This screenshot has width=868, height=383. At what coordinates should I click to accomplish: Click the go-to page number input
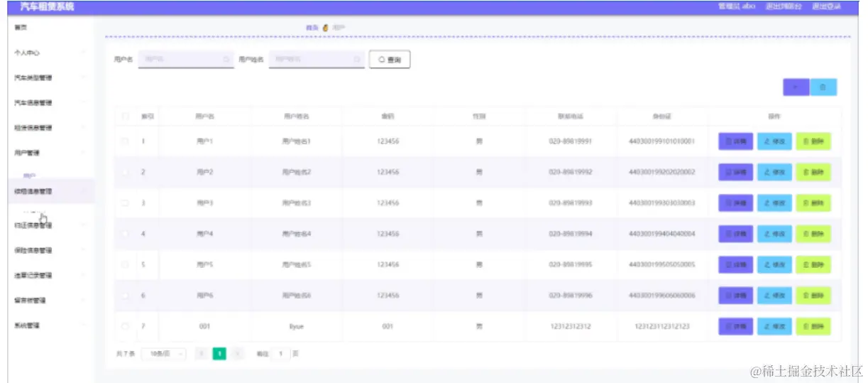[x=280, y=353]
